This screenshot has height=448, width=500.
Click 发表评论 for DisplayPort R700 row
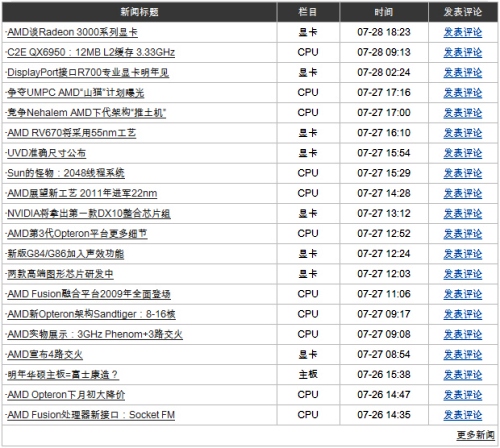tap(463, 73)
